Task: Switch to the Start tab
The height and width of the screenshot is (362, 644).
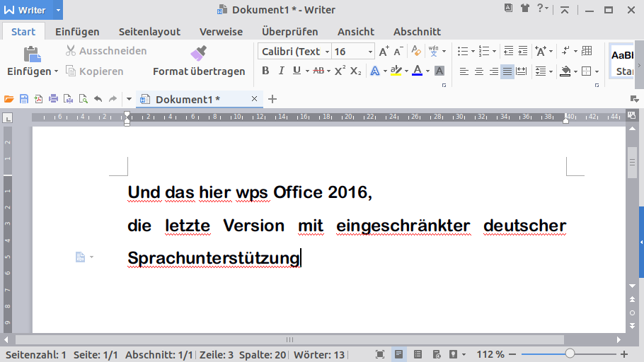Action: tap(23, 32)
